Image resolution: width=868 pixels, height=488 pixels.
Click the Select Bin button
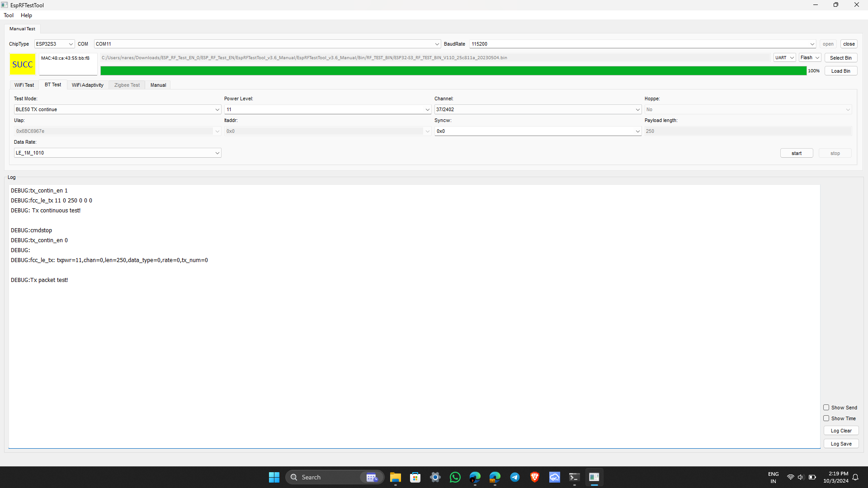coord(841,58)
